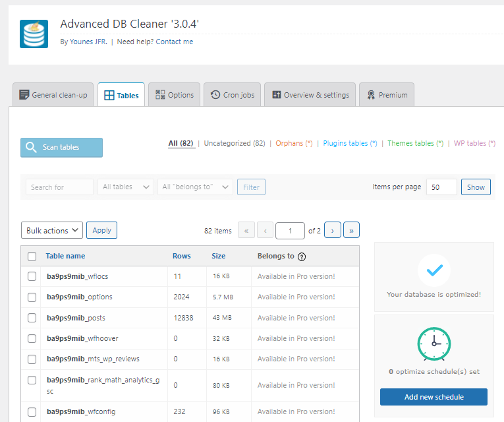The width and height of the screenshot is (504, 422).
Task: Switch to the Tables tab
Action: [121, 95]
